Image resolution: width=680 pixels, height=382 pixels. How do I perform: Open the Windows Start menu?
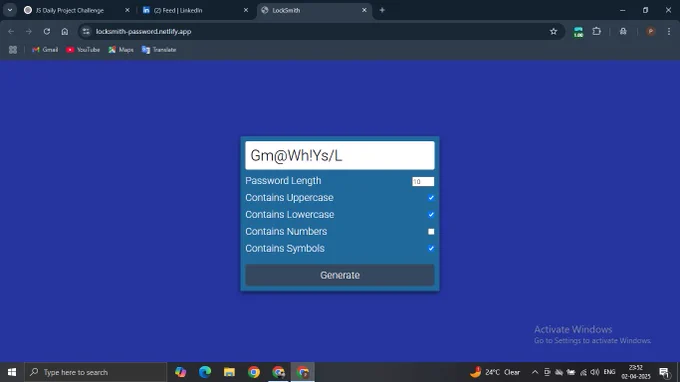pyautogui.click(x=12, y=372)
